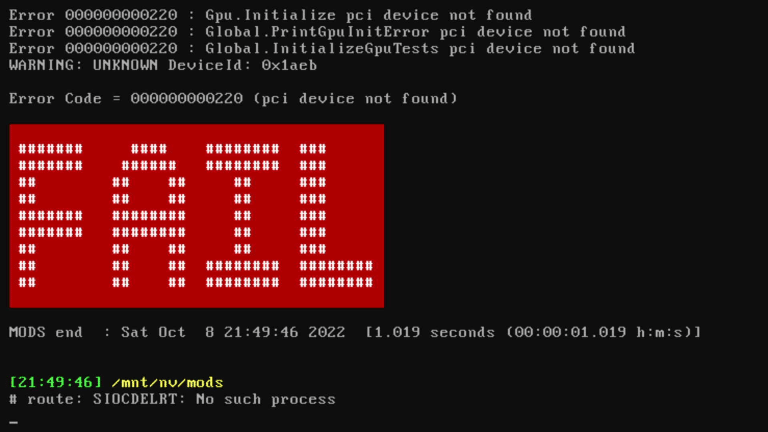Image resolution: width=768 pixels, height=432 pixels.
Task: Click the green [21:49:46] prompt timestamp
Action: pyautogui.click(x=55, y=382)
